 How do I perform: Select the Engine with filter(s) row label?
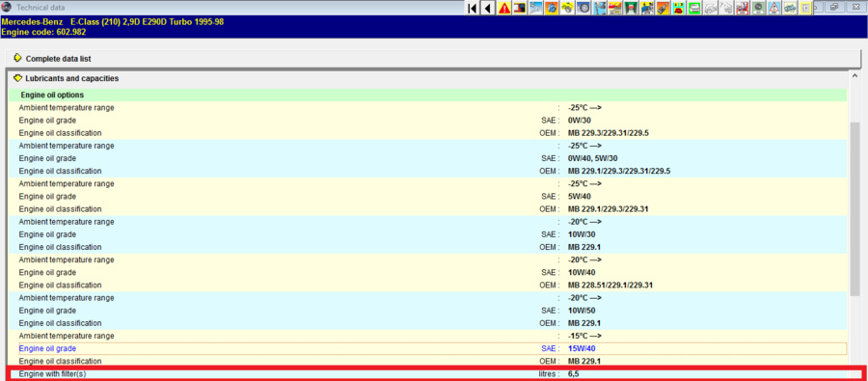tap(52, 374)
